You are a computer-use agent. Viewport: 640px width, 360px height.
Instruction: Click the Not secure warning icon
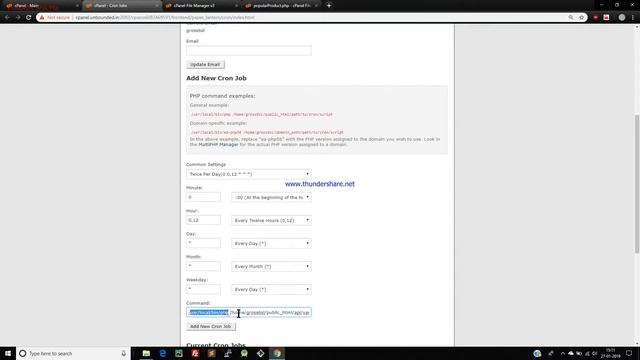point(42,18)
